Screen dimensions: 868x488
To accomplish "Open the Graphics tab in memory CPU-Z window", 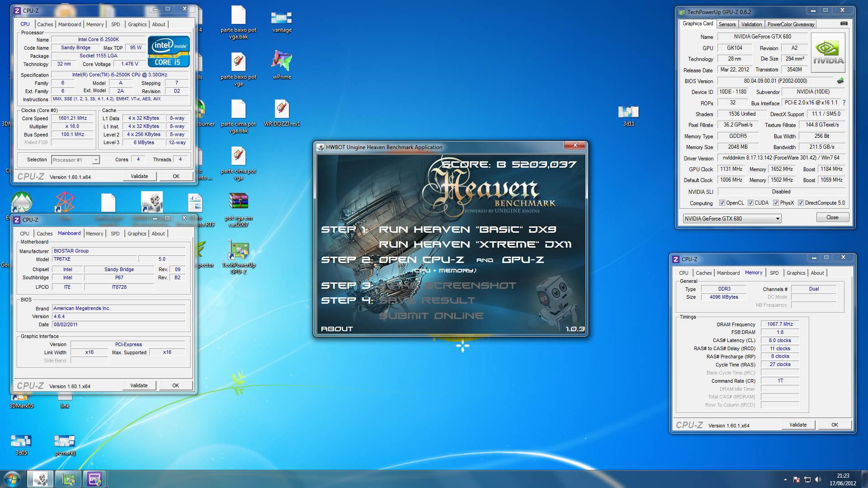I will click(796, 273).
